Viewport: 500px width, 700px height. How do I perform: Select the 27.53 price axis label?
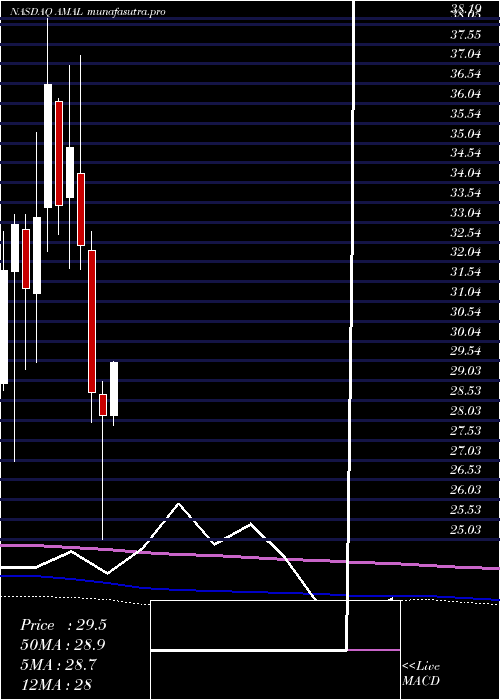click(466, 430)
